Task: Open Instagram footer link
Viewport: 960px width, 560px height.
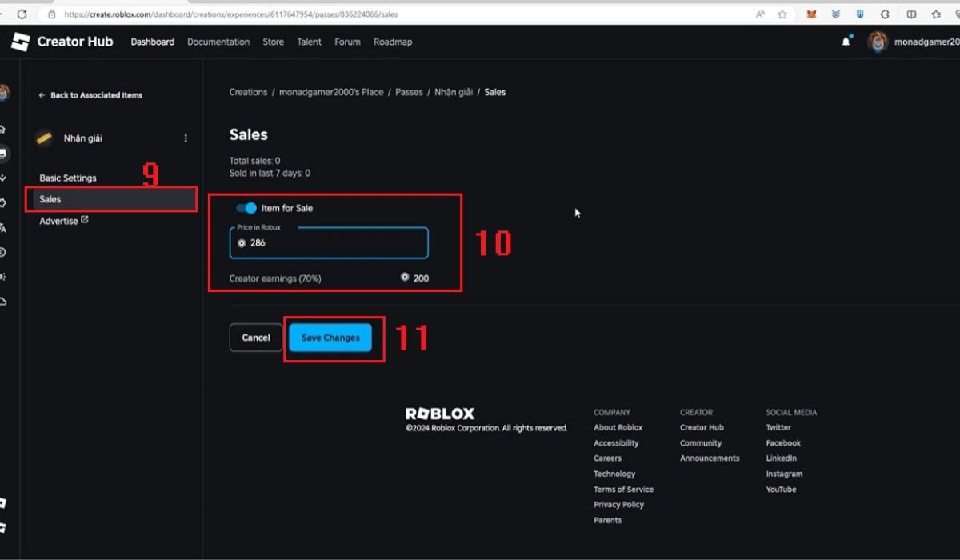Action: point(784,474)
